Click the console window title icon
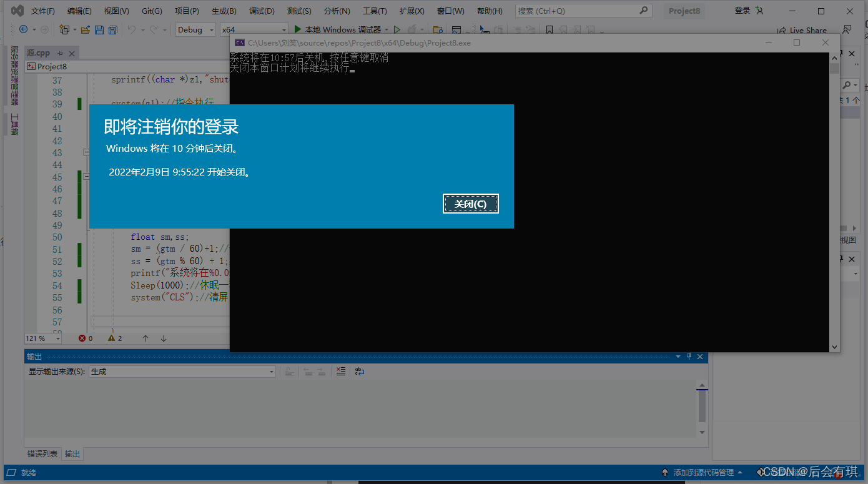This screenshot has width=868, height=484. (239, 42)
